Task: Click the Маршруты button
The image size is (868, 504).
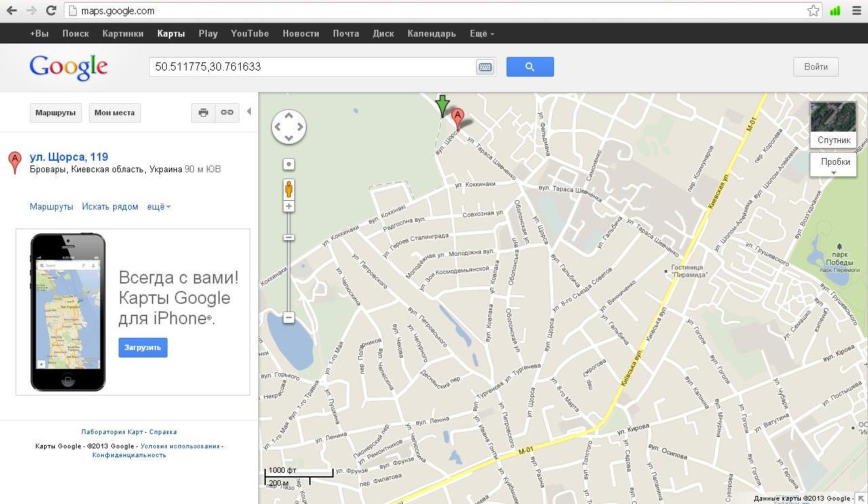Action: pos(56,113)
